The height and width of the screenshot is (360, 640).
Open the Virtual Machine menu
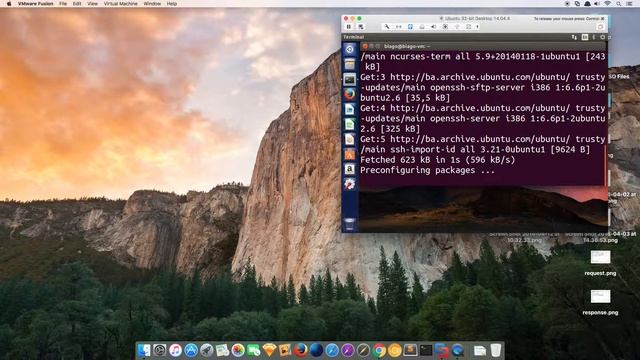[120, 4]
